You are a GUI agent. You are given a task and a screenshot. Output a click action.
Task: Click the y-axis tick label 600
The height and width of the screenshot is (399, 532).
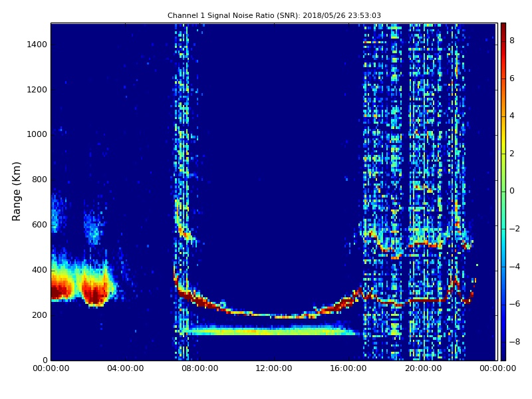[39, 225]
